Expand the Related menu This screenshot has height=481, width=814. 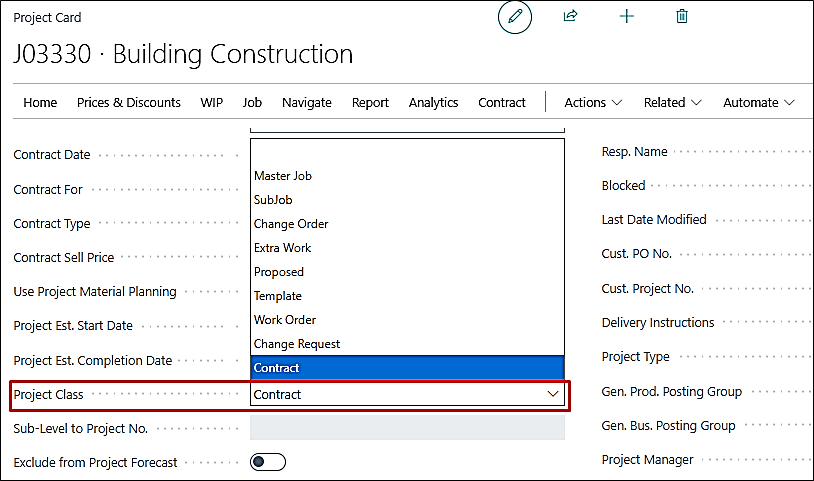(x=672, y=102)
